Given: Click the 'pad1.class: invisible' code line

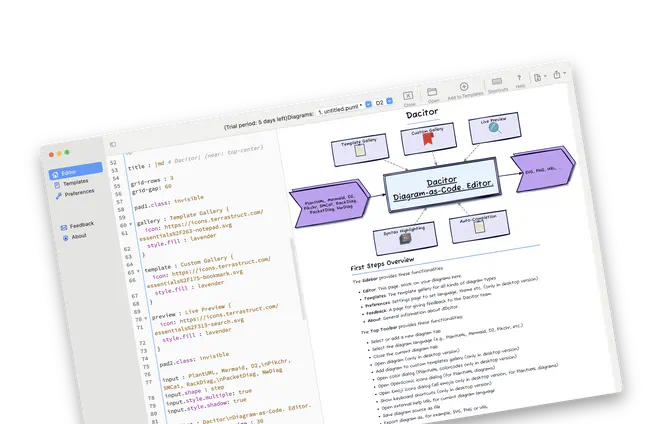Looking at the screenshot, I should (x=169, y=202).
